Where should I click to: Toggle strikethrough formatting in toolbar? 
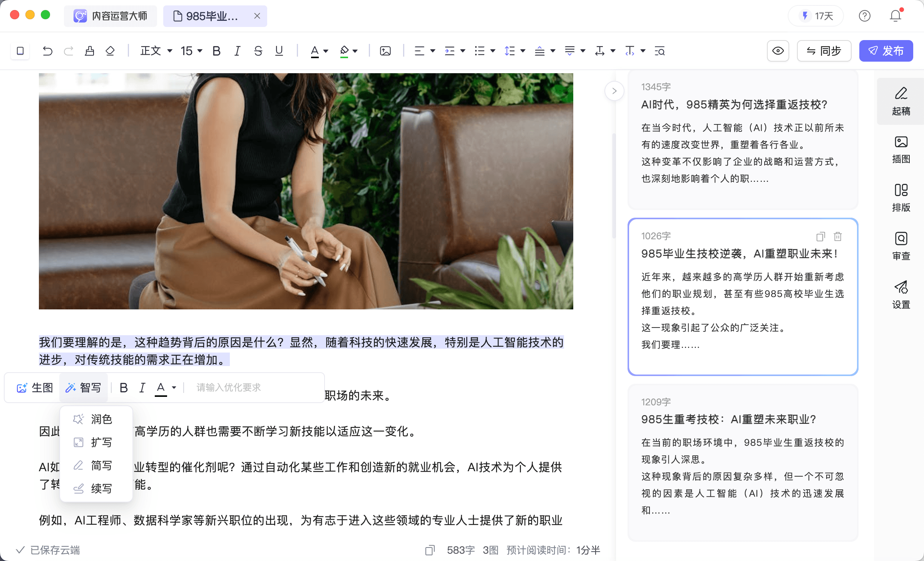coord(258,51)
